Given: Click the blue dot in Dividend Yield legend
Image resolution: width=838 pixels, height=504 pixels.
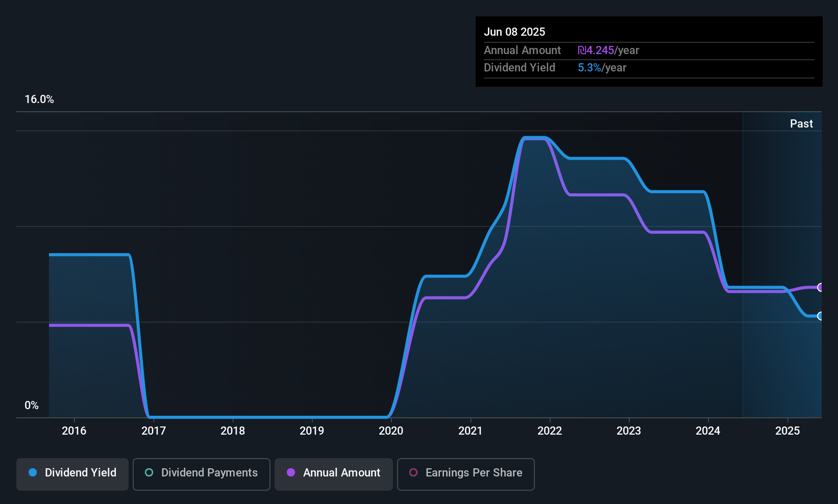Looking at the screenshot, I should coord(33,473).
